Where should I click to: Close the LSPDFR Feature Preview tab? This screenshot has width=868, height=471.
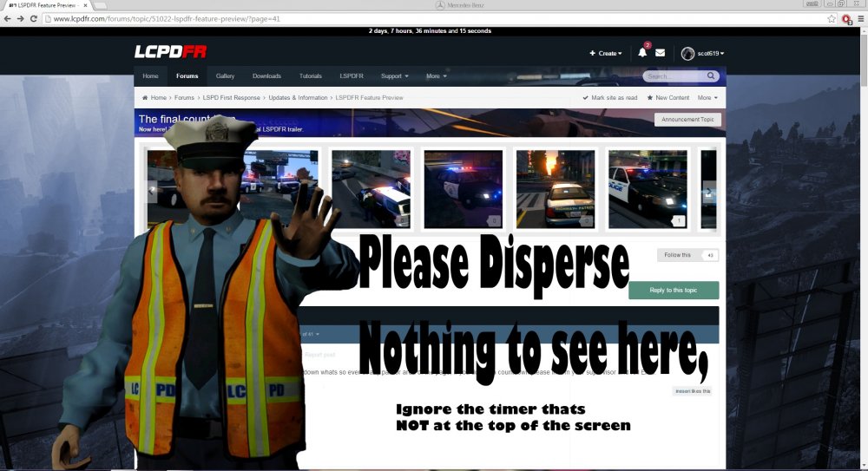point(85,5)
